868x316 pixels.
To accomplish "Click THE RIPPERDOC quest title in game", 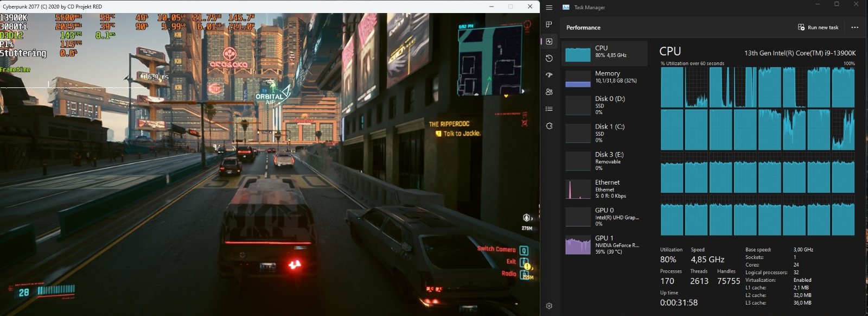I will (449, 124).
